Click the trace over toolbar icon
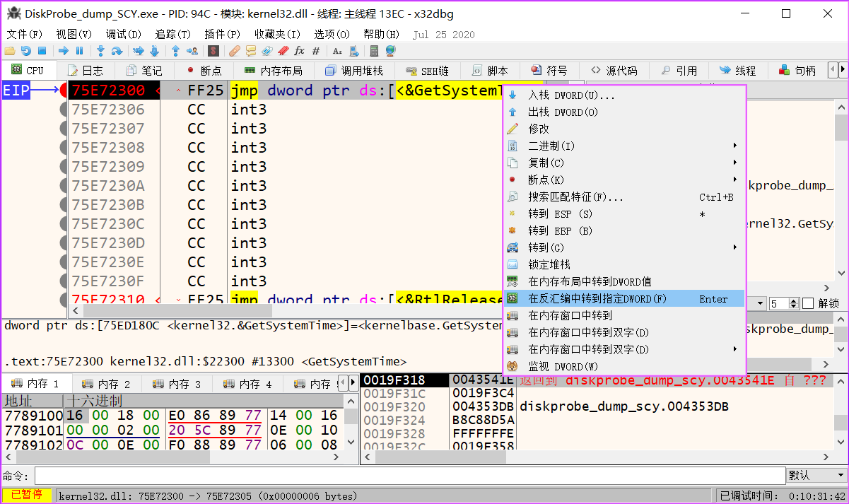The height and width of the screenshot is (504, 849). tap(154, 51)
